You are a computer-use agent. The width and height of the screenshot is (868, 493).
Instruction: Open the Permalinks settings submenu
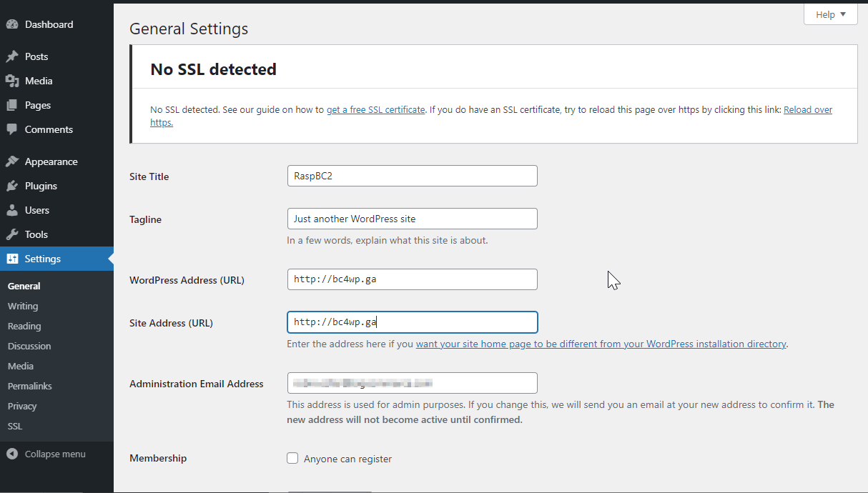tap(30, 386)
